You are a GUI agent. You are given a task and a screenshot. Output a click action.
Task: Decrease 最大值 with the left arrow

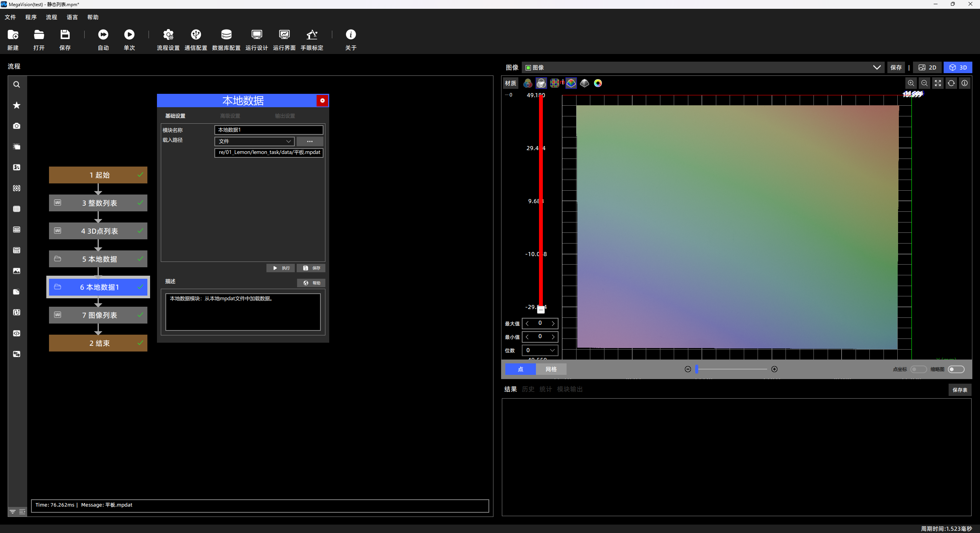pyautogui.click(x=528, y=324)
